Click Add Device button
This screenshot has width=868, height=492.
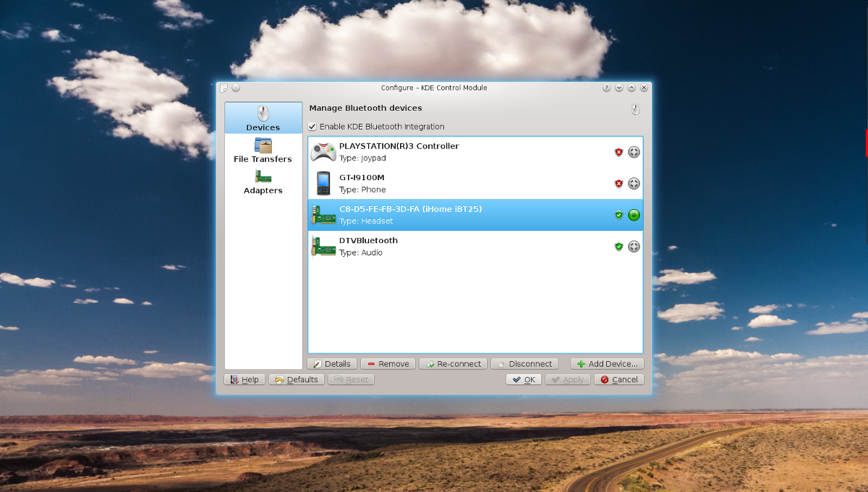pyautogui.click(x=607, y=364)
